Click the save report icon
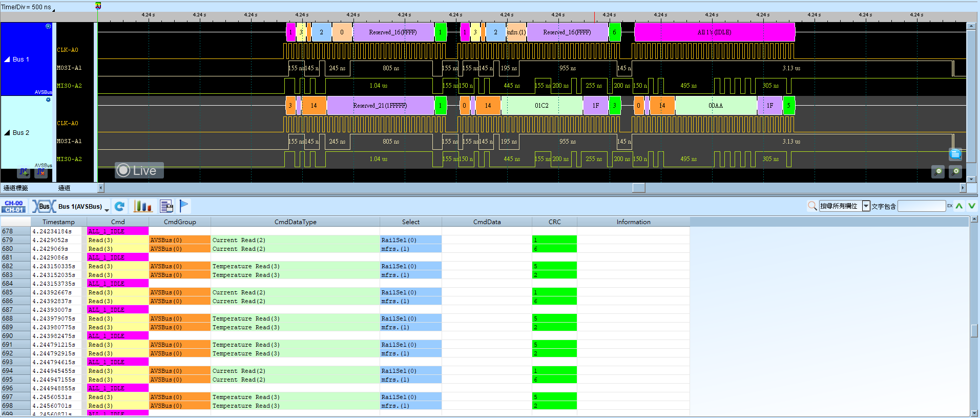Image resolution: width=980 pixels, height=418 pixels. point(166,206)
